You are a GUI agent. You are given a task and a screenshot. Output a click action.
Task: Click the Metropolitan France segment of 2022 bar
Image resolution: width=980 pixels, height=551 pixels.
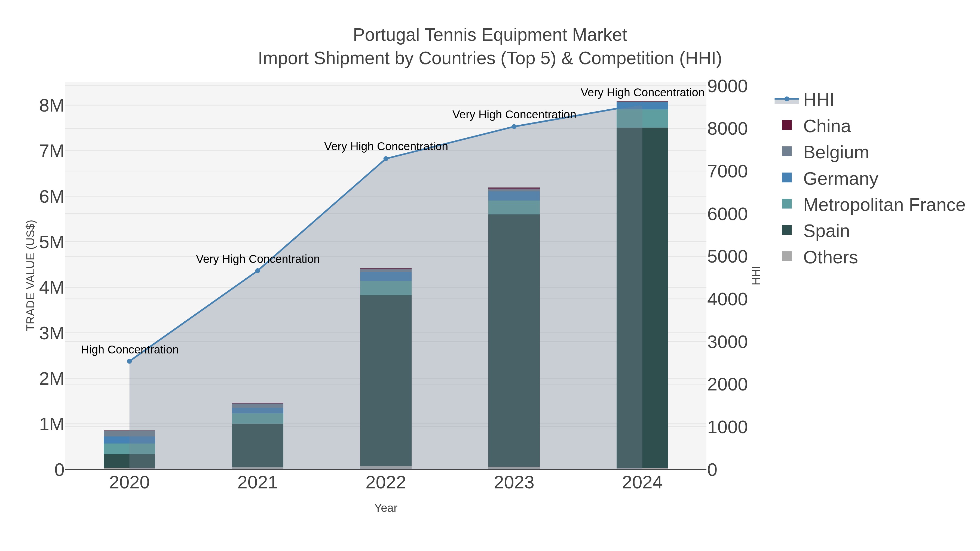386,288
